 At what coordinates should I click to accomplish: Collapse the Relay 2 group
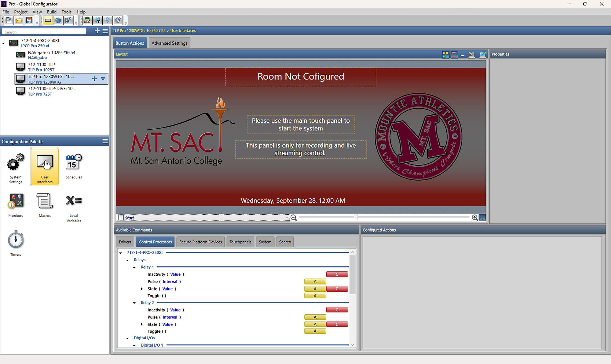coord(134,303)
